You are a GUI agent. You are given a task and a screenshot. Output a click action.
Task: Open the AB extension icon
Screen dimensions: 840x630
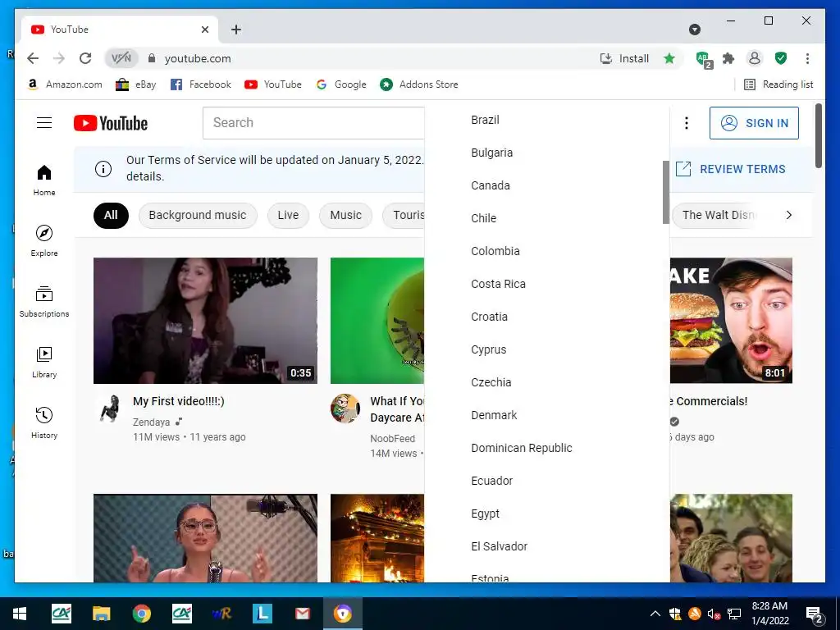point(703,59)
